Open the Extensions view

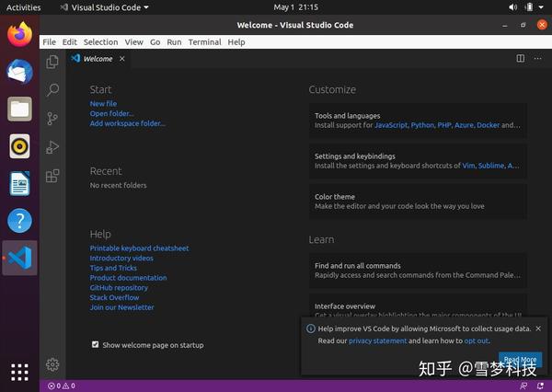pyautogui.click(x=52, y=176)
